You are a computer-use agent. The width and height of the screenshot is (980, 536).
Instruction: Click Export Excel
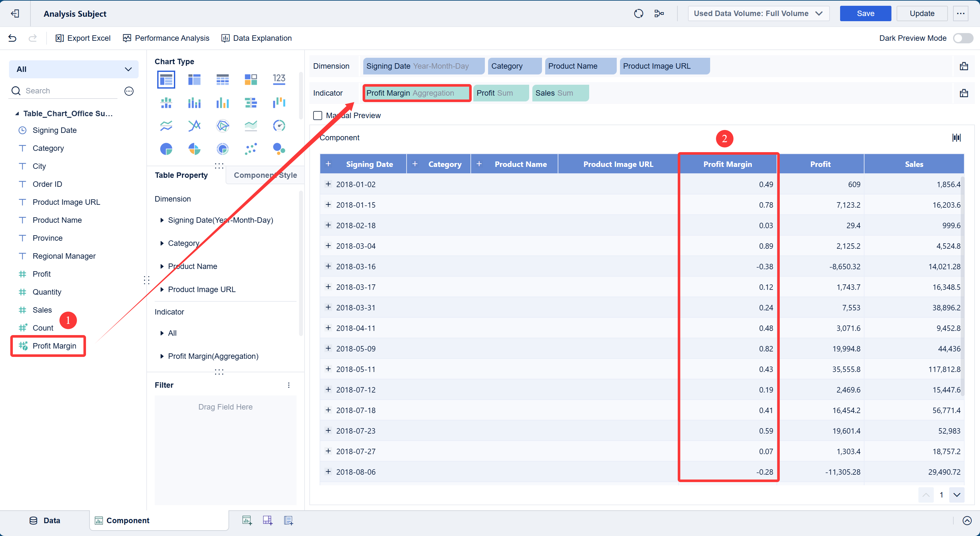(83, 38)
